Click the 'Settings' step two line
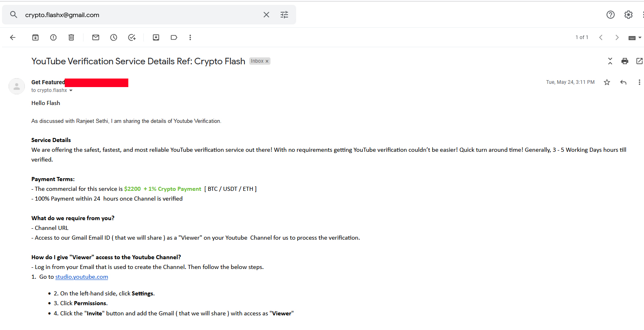Image resolution: width=644 pixels, height=330 pixels. coord(104,293)
